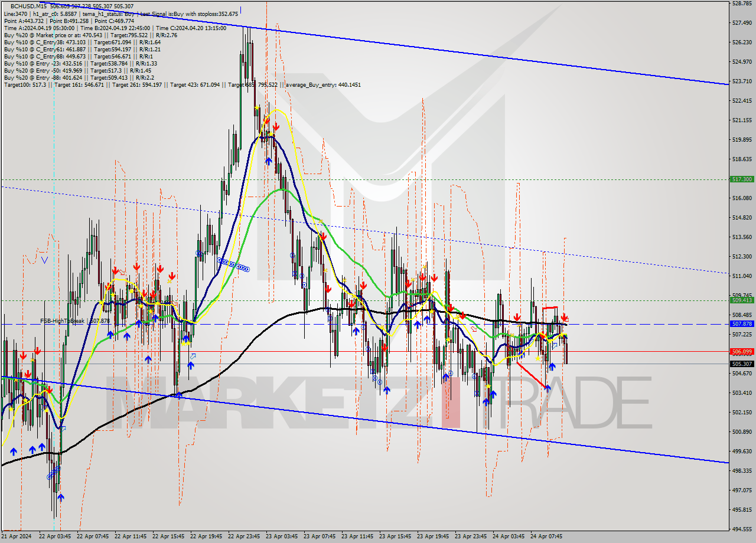
Task: Click the green 509.413 price tag
Action: pyautogui.click(x=742, y=300)
